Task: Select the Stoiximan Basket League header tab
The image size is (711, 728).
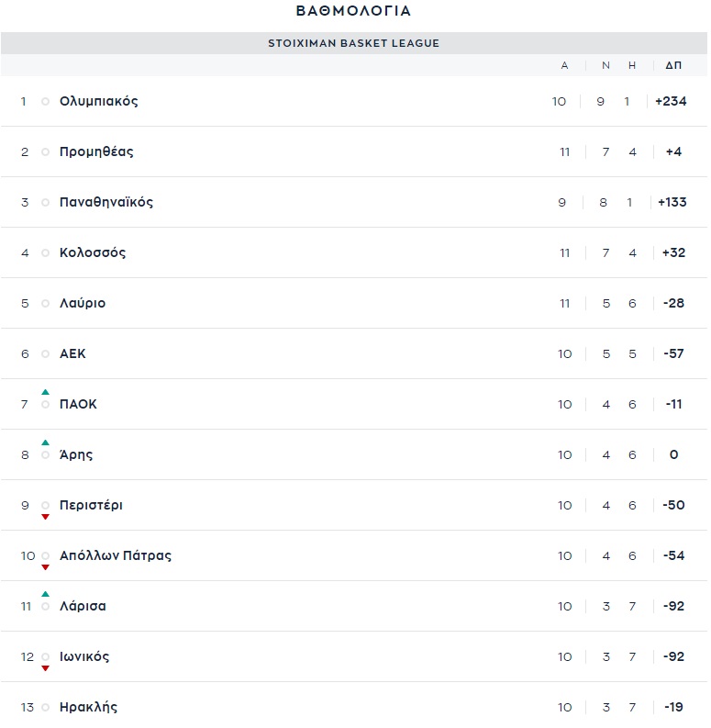Action: (x=353, y=43)
